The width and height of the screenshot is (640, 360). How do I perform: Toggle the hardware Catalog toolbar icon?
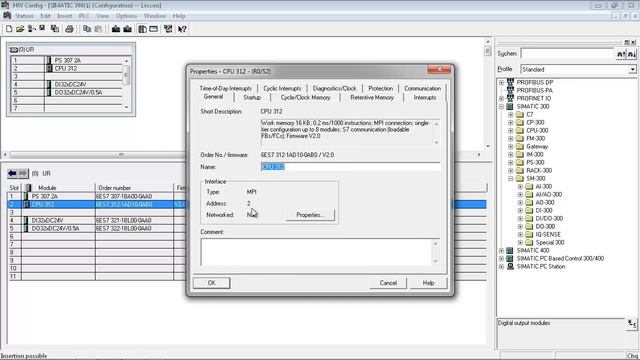(x=142, y=29)
